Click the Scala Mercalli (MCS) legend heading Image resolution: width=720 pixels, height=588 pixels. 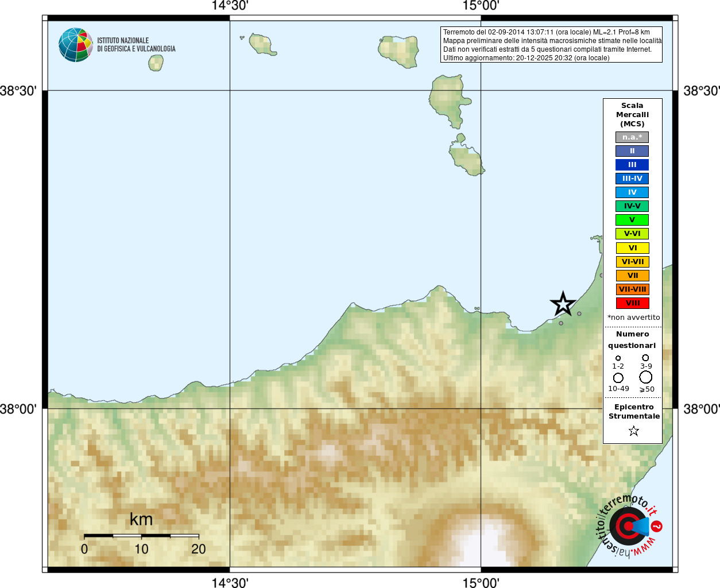click(632, 115)
